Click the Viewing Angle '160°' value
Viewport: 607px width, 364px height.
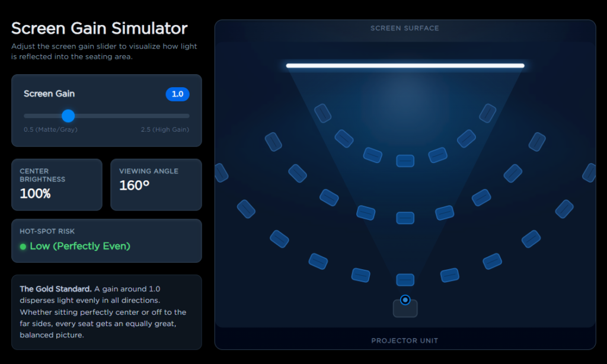pyautogui.click(x=135, y=186)
